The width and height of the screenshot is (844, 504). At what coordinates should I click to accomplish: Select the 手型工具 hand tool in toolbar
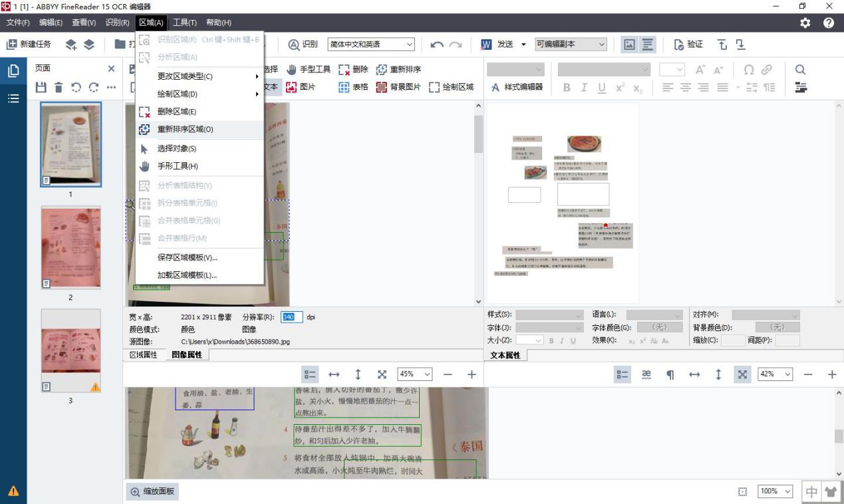coord(309,69)
